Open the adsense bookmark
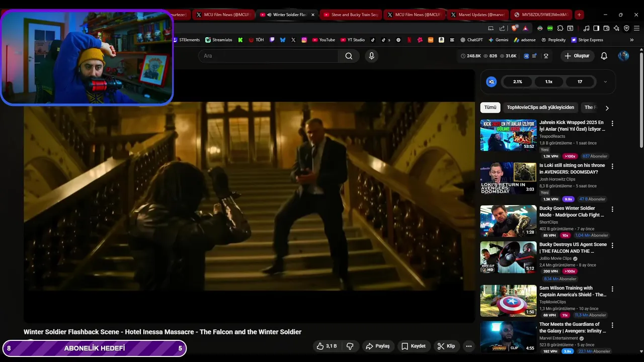This screenshot has width=644, height=362. pyautogui.click(x=524, y=40)
